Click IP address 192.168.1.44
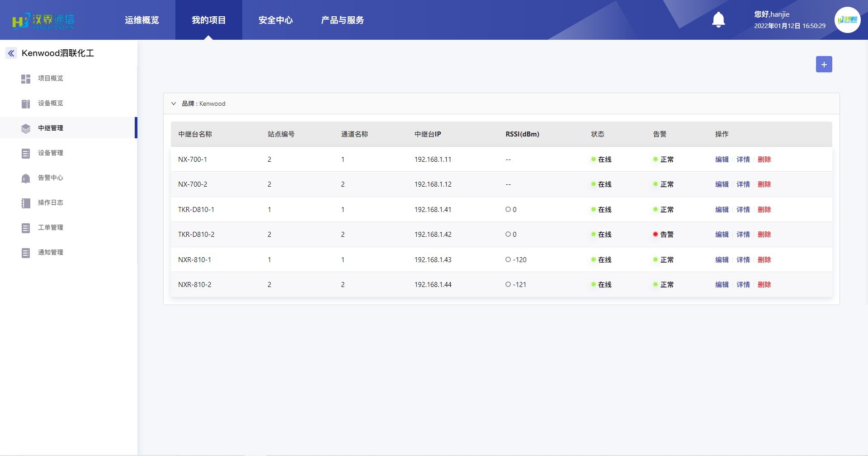Screen dimensions: 868x456 tap(433, 285)
